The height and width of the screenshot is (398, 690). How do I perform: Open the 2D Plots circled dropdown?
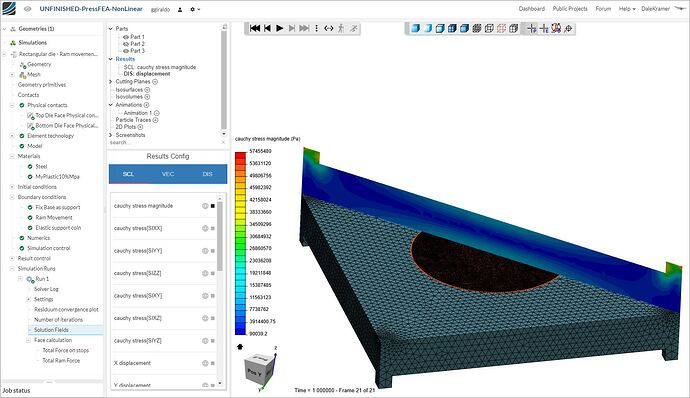point(140,127)
